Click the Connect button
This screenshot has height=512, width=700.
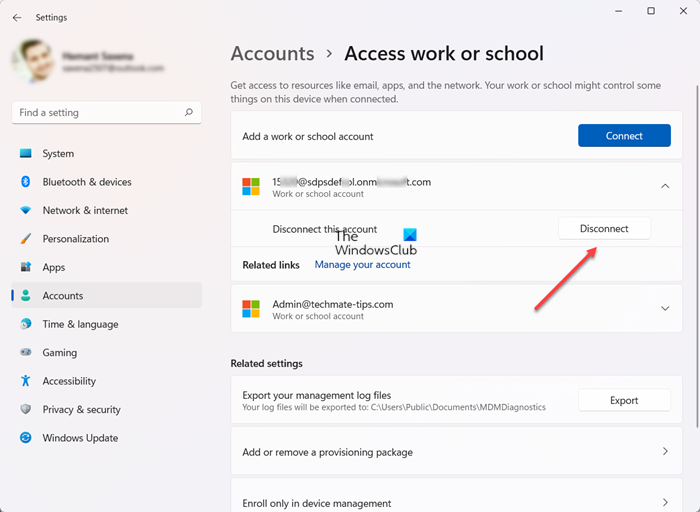(x=624, y=136)
